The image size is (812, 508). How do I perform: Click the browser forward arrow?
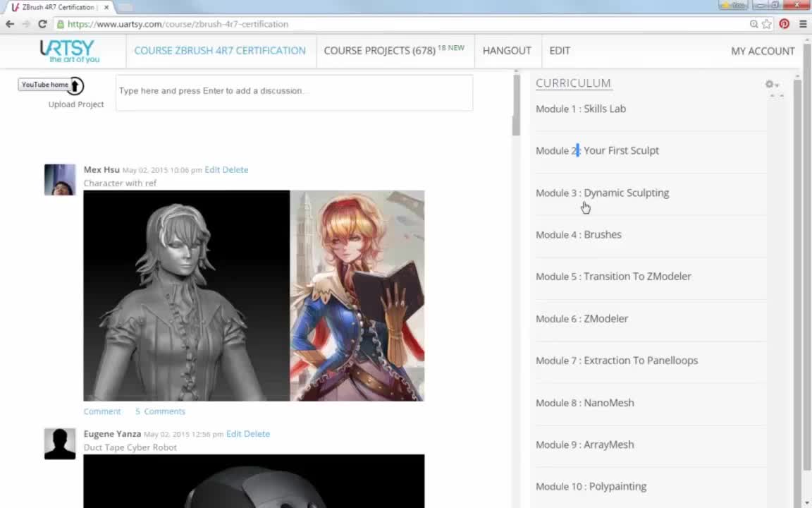click(x=26, y=24)
